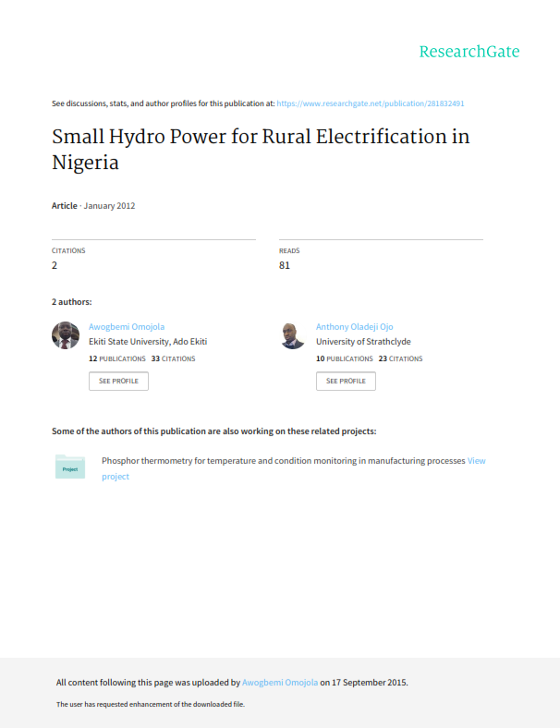
Task: Click the 12 Publications count
Action: coord(117,358)
